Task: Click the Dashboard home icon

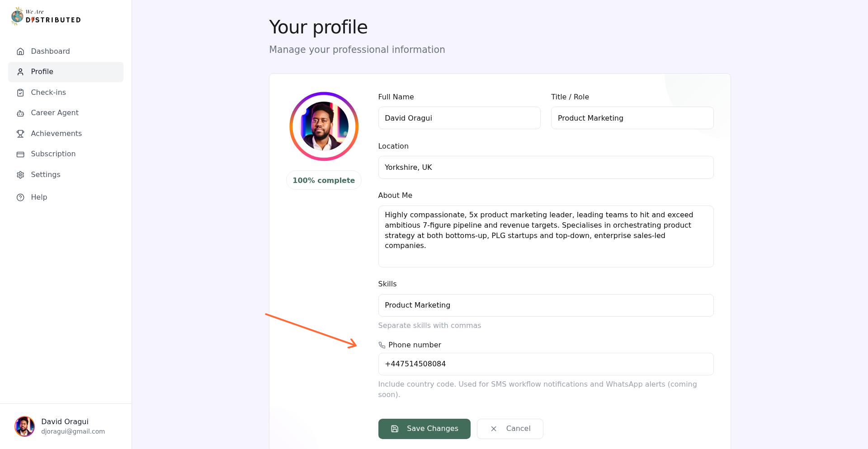Action: (x=20, y=51)
